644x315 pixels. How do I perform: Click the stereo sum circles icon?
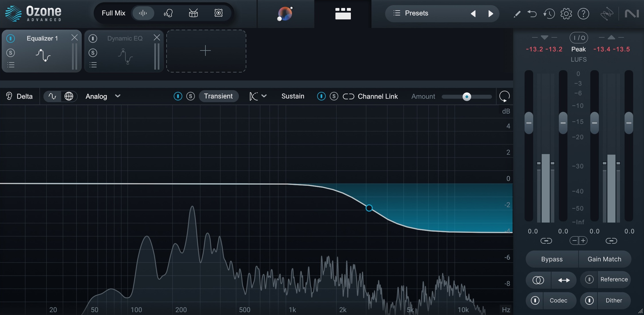(x=538, y=280)
